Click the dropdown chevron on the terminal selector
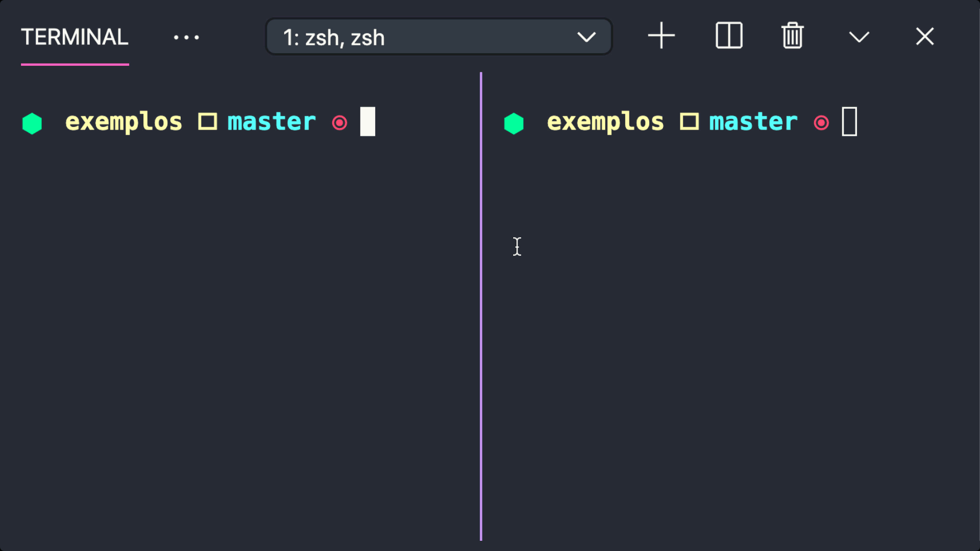 (x=586, y=37)
